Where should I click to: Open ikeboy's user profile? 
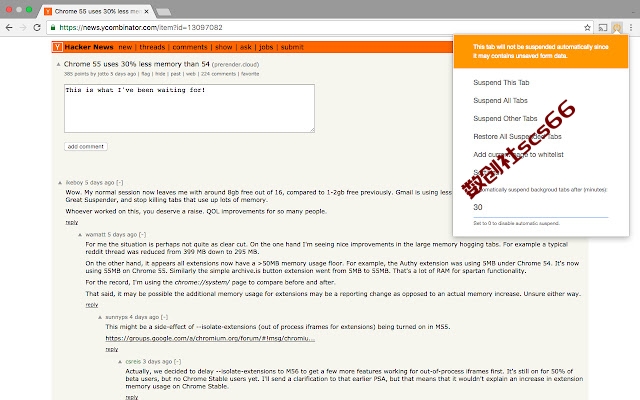coord(74,182)
